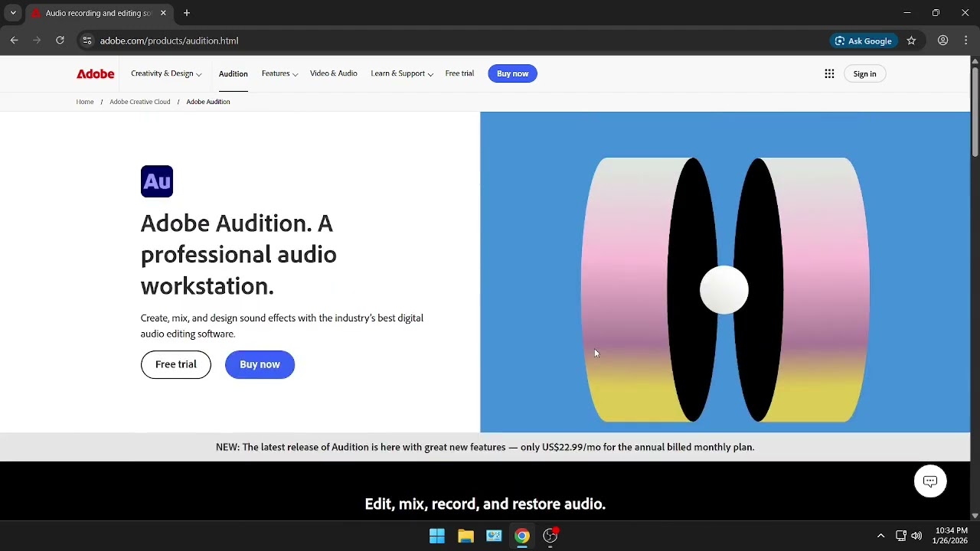Click the taskbar app right of File Explorer
The image size is (980, 551).
(494, 536)
